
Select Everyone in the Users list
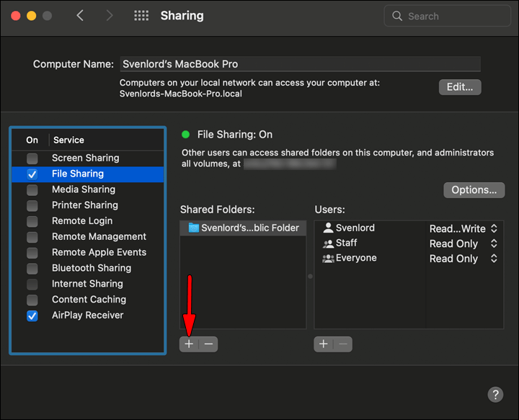370,258
